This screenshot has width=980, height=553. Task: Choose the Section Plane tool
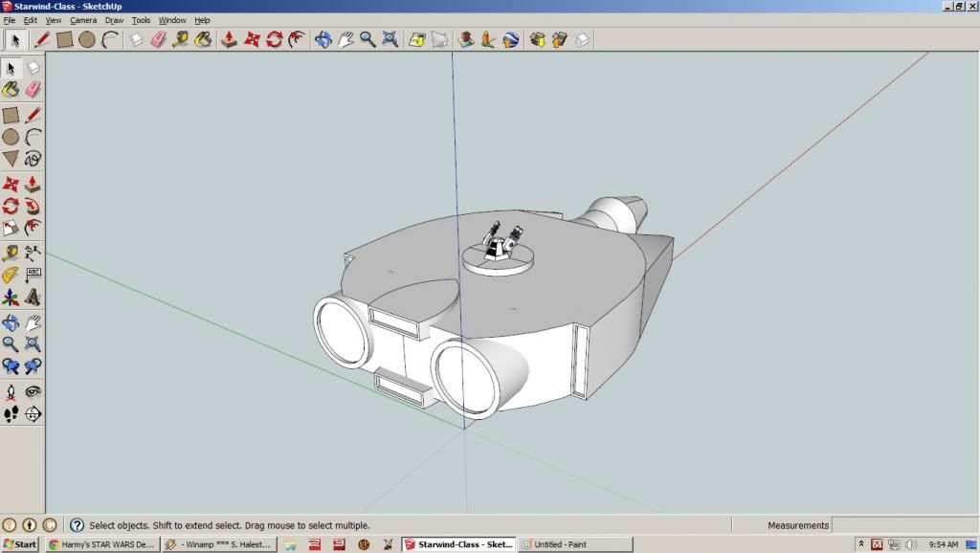click(x=33, y=414)
